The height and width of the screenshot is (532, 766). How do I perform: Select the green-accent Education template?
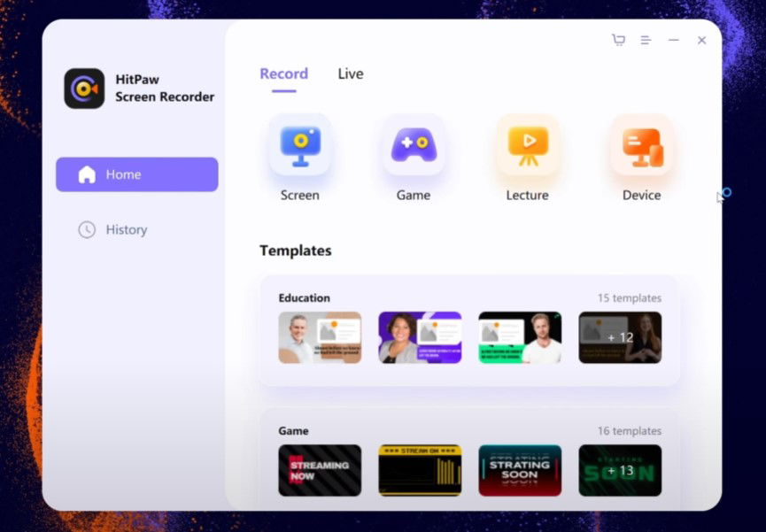tap(521, 337)
